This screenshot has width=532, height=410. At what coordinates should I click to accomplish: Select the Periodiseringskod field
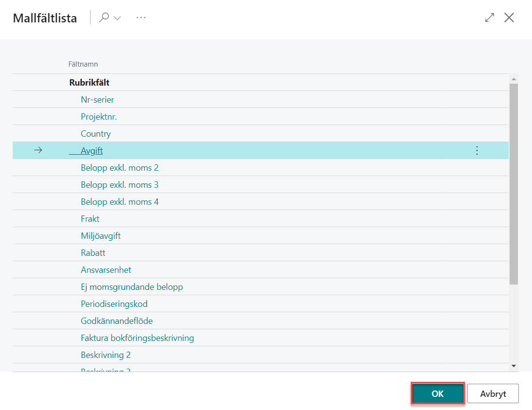114,304
